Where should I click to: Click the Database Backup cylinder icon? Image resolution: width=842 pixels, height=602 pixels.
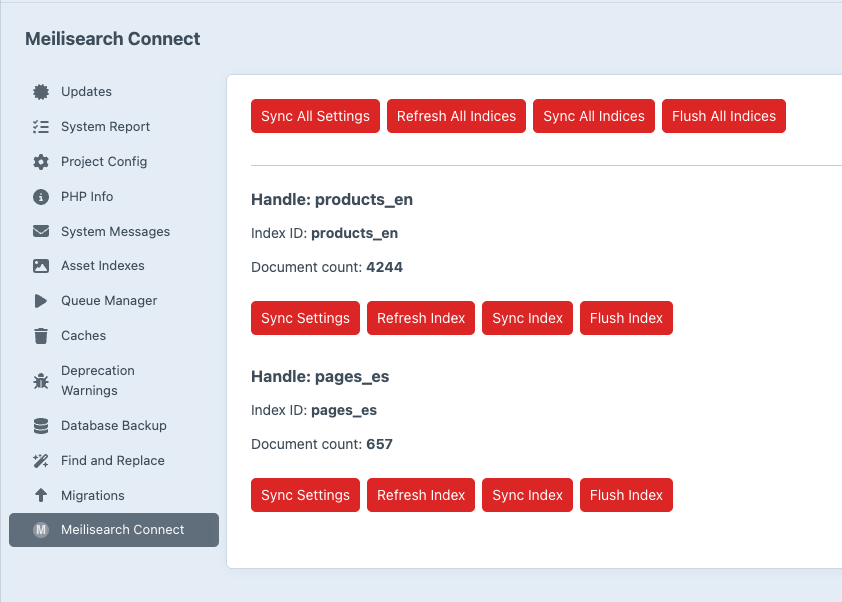tap(41, 426)
